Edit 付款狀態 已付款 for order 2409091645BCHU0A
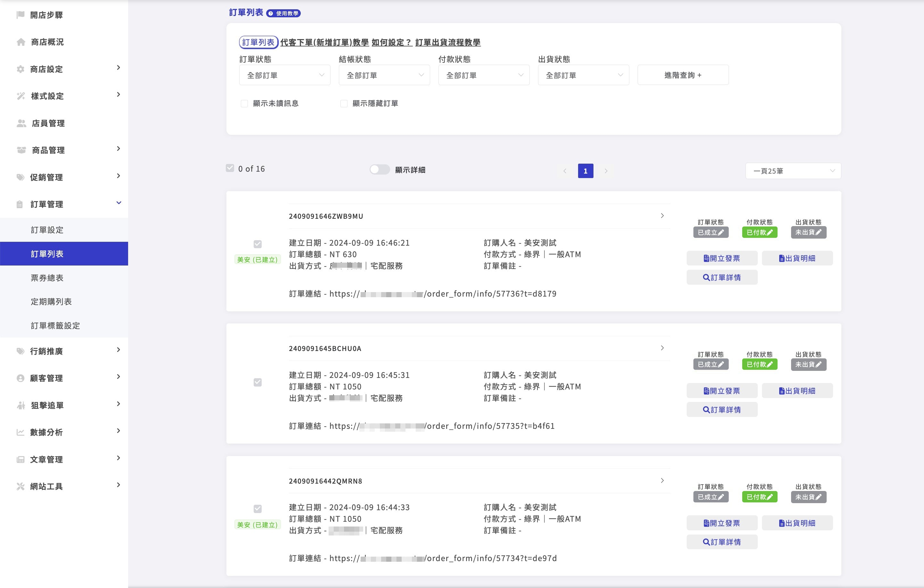Screen dimensions: 924x588 point(759,364)
